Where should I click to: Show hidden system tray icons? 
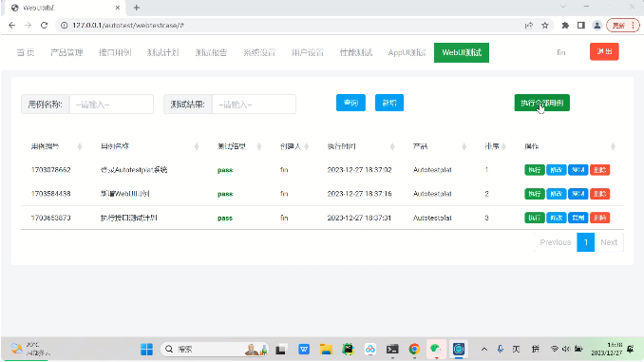click(x=484, y=350)
